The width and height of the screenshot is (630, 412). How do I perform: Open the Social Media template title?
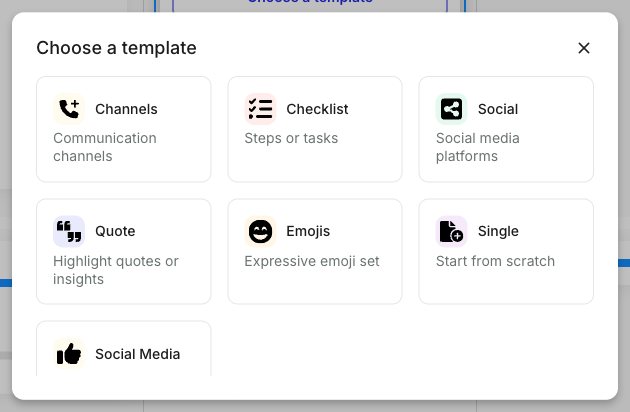(137, 354)
